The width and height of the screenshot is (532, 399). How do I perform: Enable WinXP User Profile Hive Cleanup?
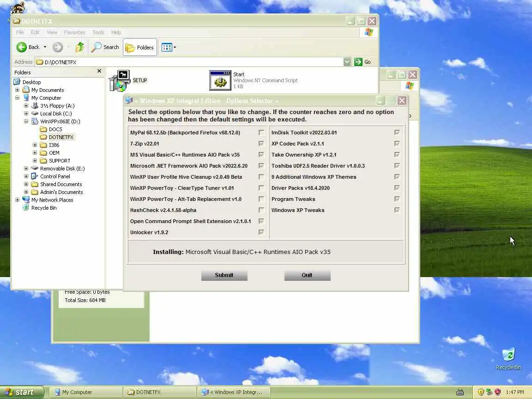tap(261, 177)
